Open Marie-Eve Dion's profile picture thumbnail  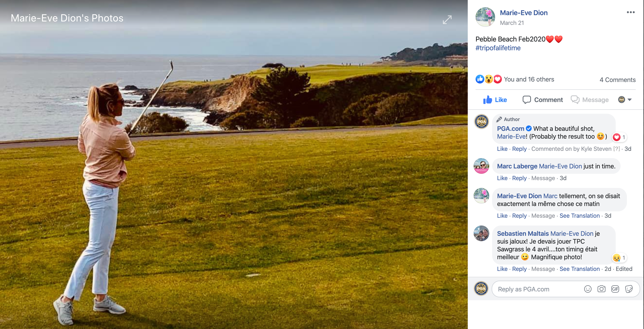485,17
